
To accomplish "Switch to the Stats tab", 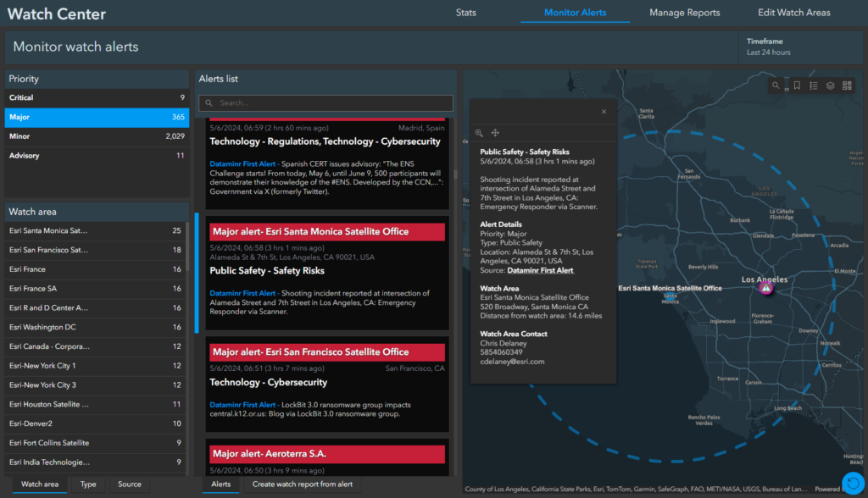I will coord(466,13).
